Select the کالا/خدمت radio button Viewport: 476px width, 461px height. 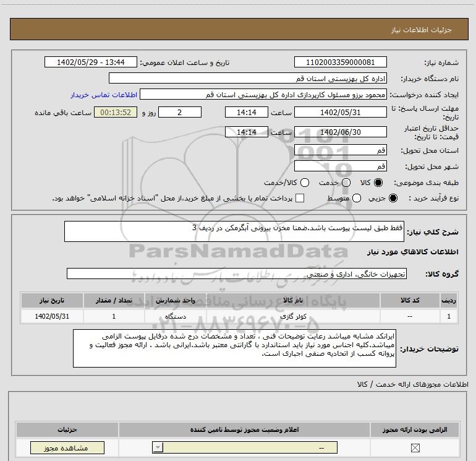tap(305, 183)
